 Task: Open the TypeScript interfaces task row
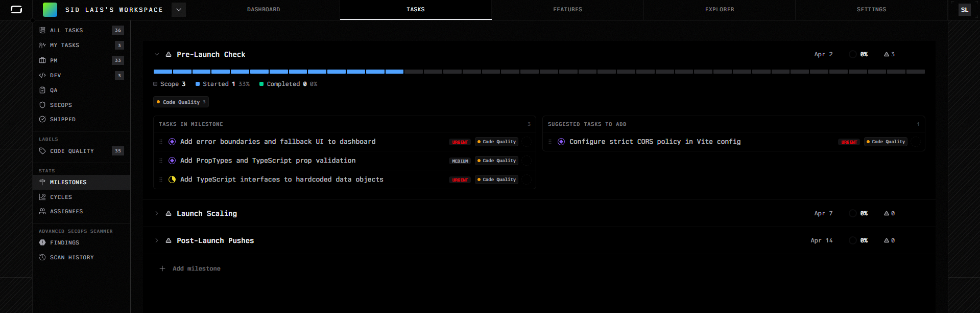281,180
